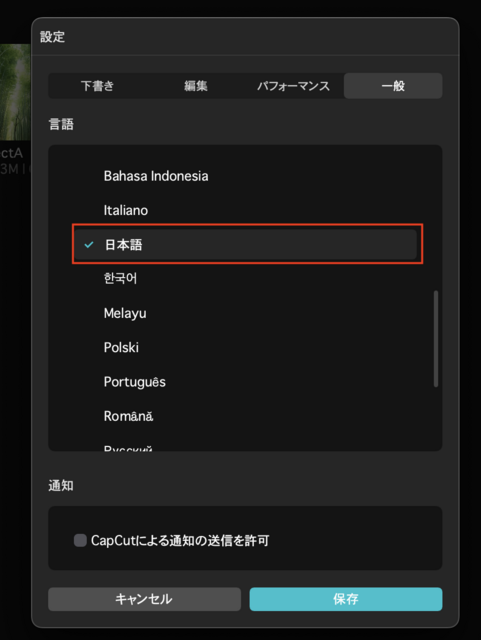The image size is (481, 640).
Task: Open the 一般 tab
Action: pyautogui.click(x=393, y=86)
